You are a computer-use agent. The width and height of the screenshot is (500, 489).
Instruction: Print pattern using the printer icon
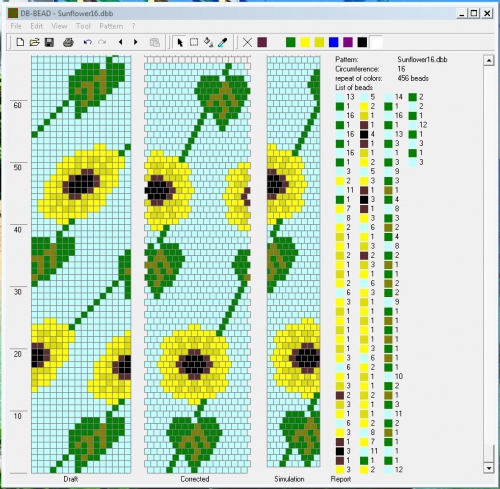[68, 42]
